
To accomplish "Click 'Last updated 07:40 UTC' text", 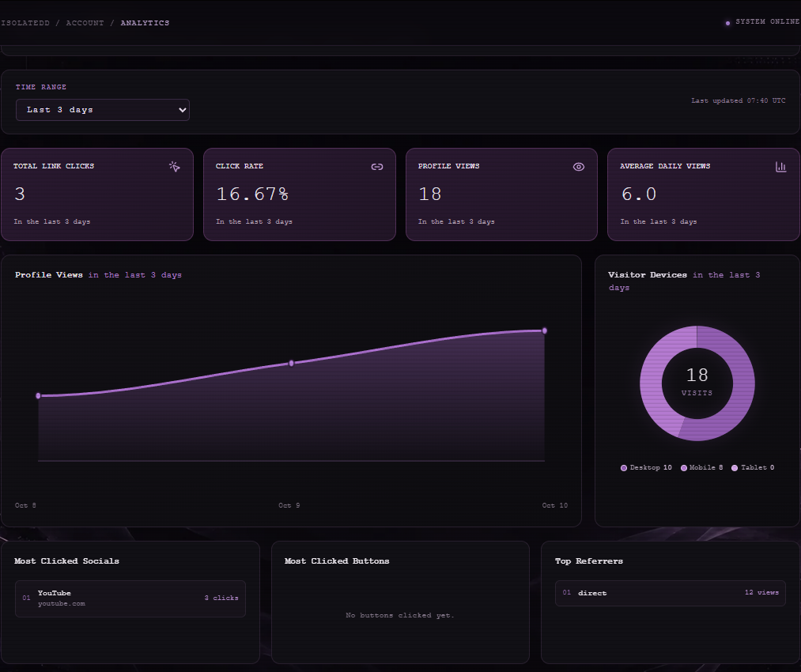I will (x=739, y=100).
